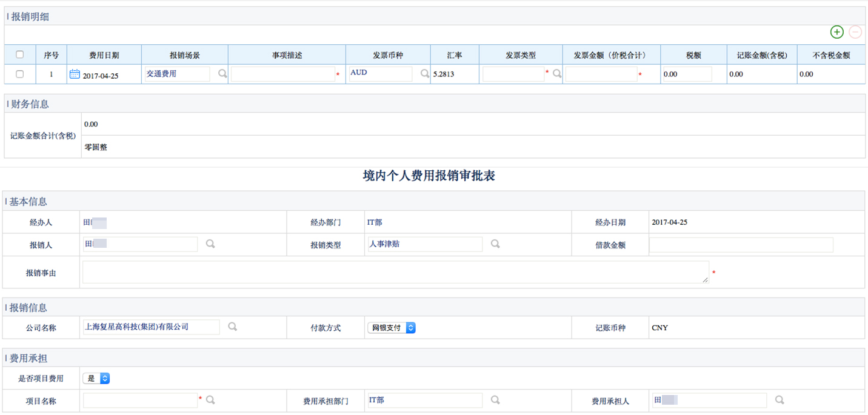
Task: Click the 借款金额 input field
Action: (x=741, y=245)
